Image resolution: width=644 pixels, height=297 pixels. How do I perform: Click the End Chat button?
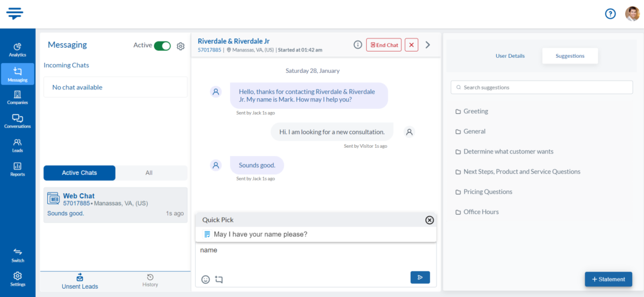(384, 45)
